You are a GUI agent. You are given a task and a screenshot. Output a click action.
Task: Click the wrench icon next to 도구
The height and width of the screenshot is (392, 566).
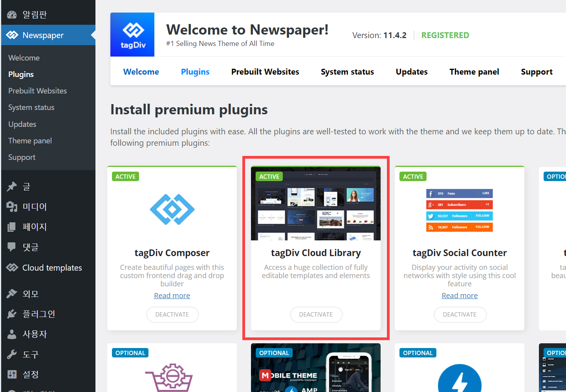tap(12, 354)
